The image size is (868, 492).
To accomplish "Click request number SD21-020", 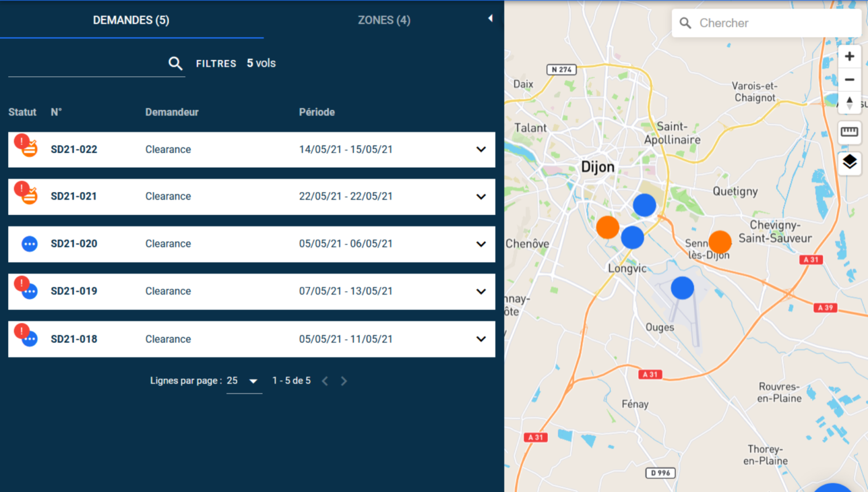I will coord(74,244).
